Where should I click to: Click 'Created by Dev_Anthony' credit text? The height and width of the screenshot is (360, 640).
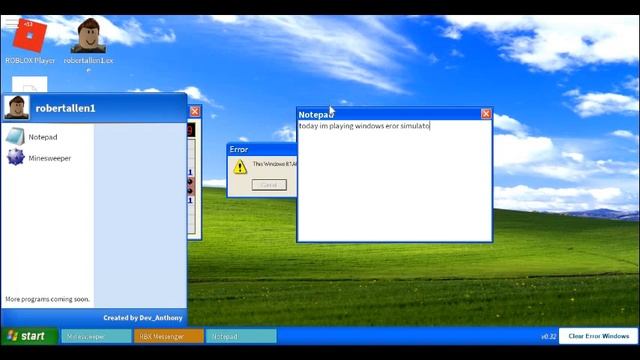coord(143,318)
